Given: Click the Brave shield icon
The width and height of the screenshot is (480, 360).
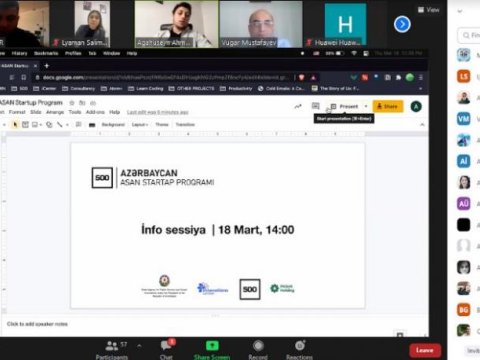Looking at the screenshot, I should [x=301, y=78].
